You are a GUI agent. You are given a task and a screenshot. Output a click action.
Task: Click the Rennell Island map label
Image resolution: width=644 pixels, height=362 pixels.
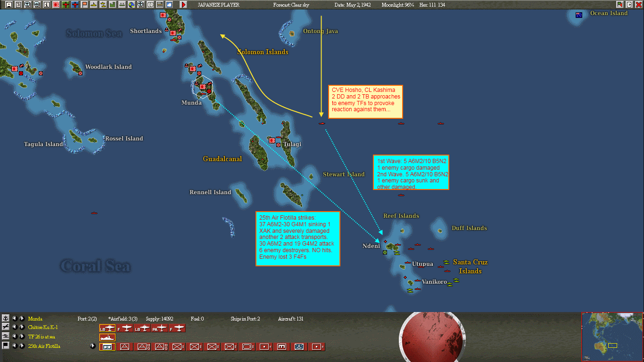point(210,192)
